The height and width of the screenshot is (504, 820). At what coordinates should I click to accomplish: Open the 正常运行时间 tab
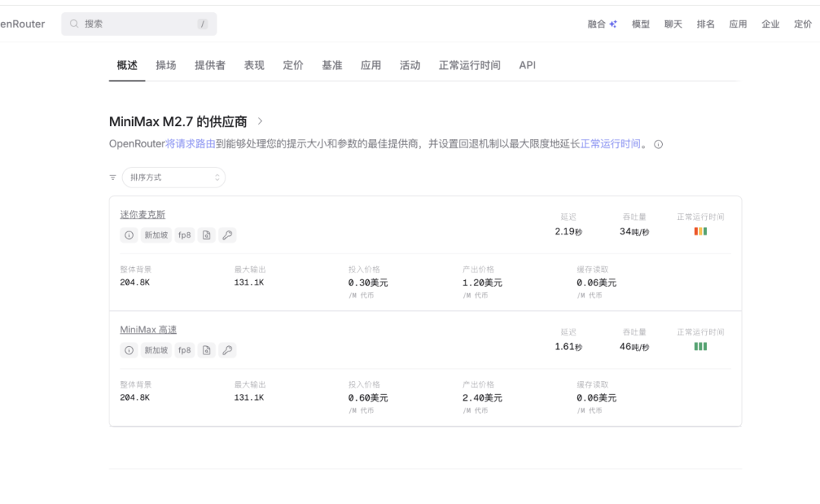point(469,65)
